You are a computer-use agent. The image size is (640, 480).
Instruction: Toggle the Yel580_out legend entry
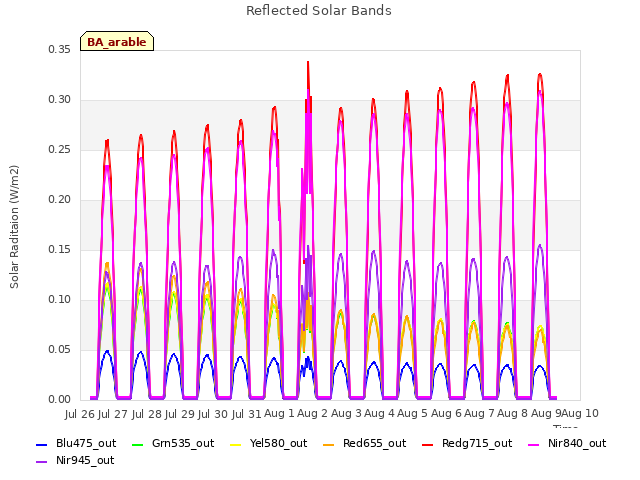coord(269,444)
